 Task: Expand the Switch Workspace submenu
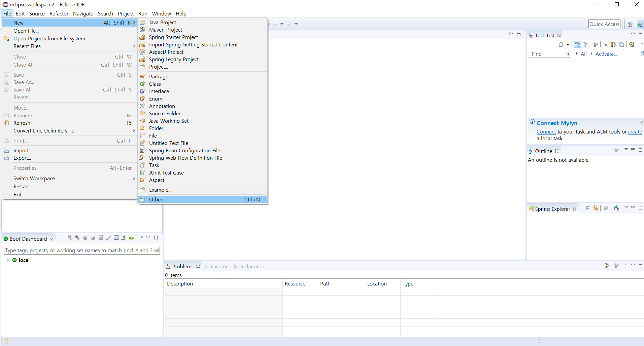(69, 179)
